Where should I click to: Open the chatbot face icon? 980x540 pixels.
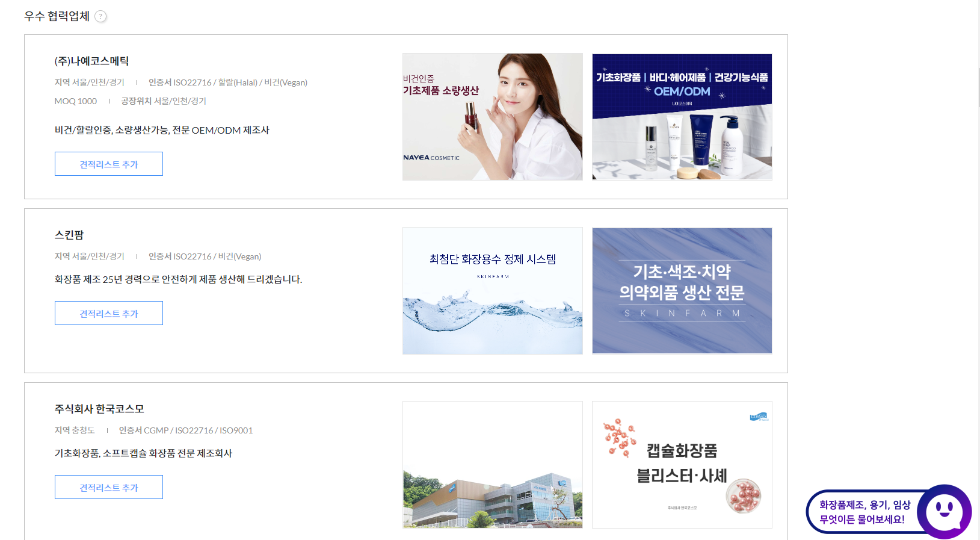point(944,512)
